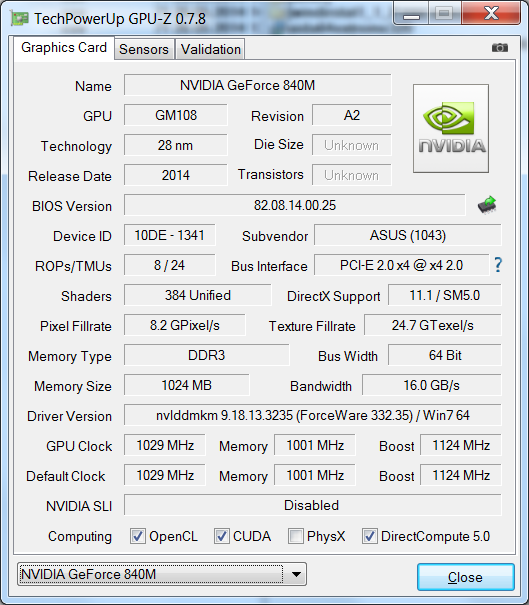Save BIOS using the chip icon
The width and height of the screenshot is (529, 605).
pos(487,205)
